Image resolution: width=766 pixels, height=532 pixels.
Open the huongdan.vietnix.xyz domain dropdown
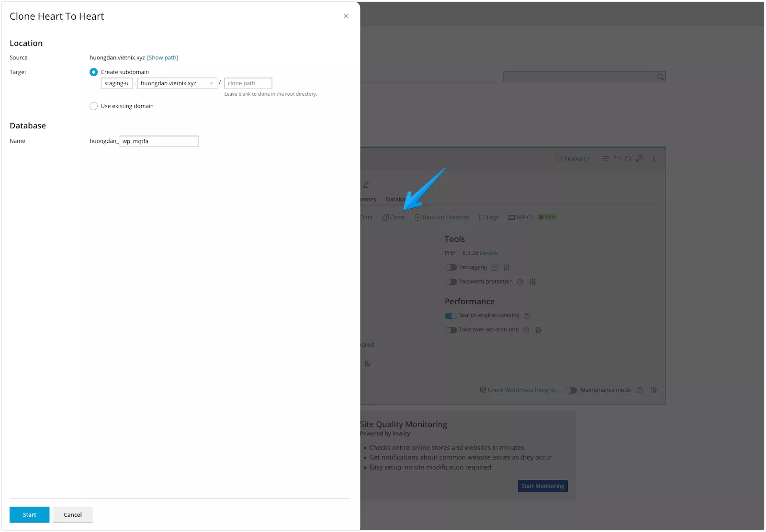point(177,83)
